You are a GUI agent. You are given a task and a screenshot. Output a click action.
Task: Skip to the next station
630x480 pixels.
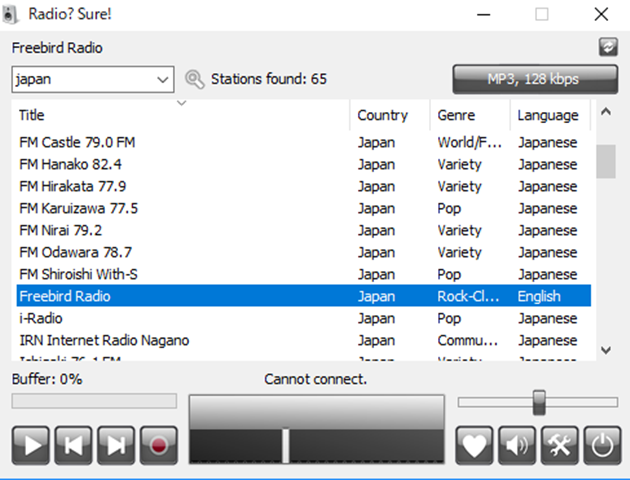point(116,445)
